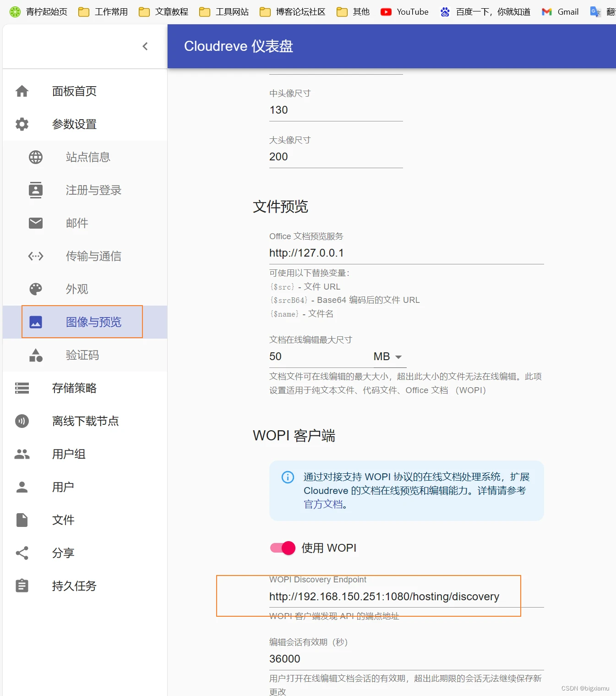Open the 官方文档 documentation link

324,504
